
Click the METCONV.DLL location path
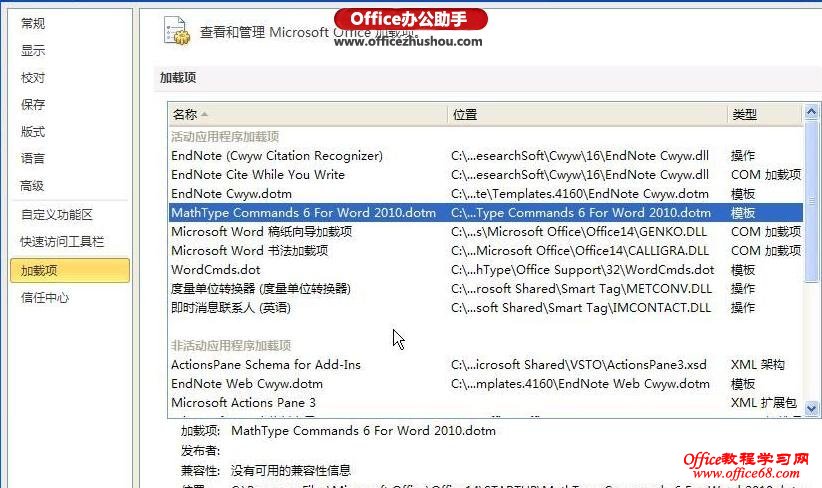coord(581,289)
